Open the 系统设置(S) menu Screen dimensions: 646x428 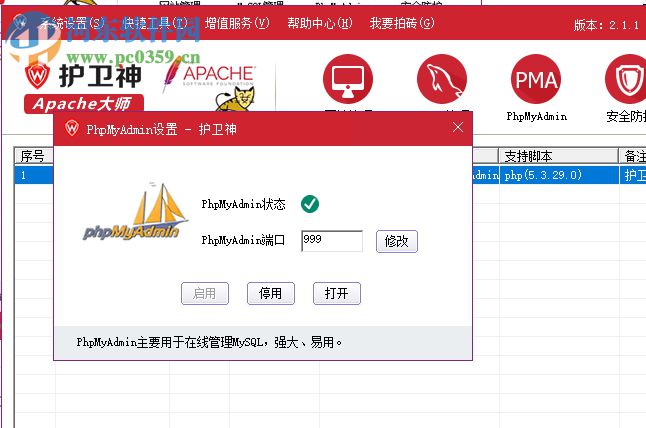pyautogui.click(x=72, y=23)
